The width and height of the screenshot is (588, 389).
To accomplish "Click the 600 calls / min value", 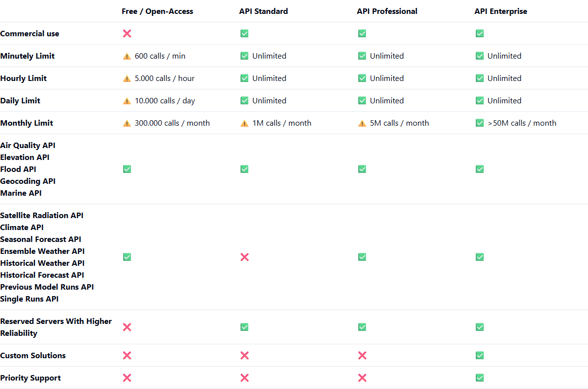I will click(x=160, y=56).
